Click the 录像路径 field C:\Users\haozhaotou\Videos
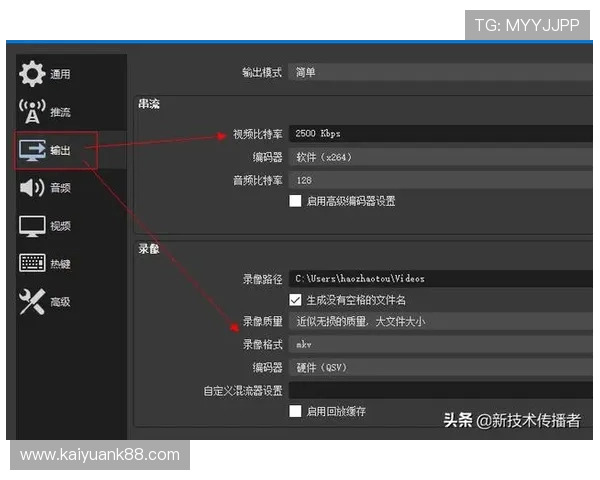Screen dimensions: 600x480 coord(440,278)
